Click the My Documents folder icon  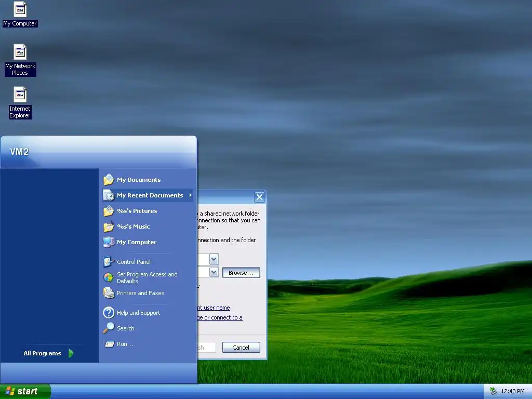(x=109, y=179)
